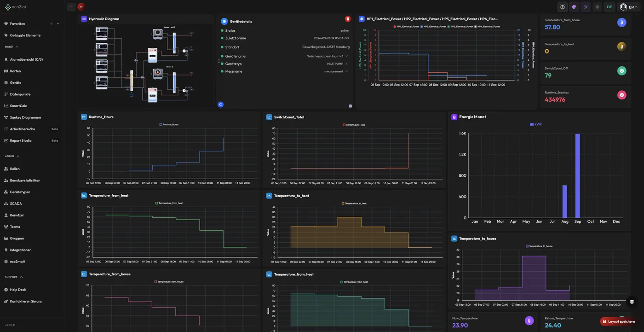The width and height of the screenshot is (644, 332).
Task: Toggle the HP4_Electrical_Power legend series
Action: (x=487, y=27)
